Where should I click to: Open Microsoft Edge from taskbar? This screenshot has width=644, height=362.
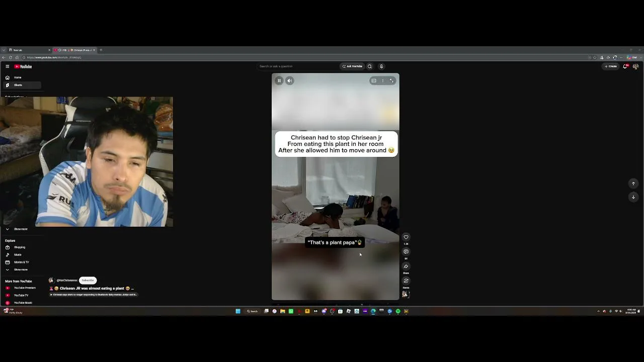pos(373,311)
